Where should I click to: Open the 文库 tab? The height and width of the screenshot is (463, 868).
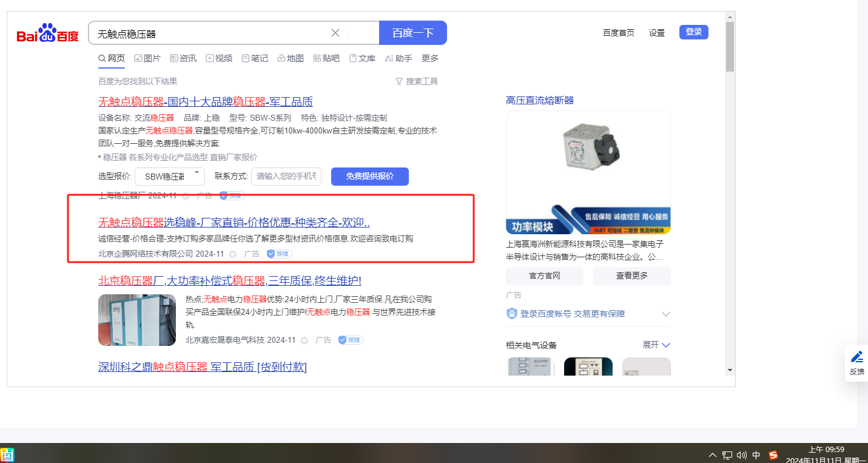coord(362,58)
